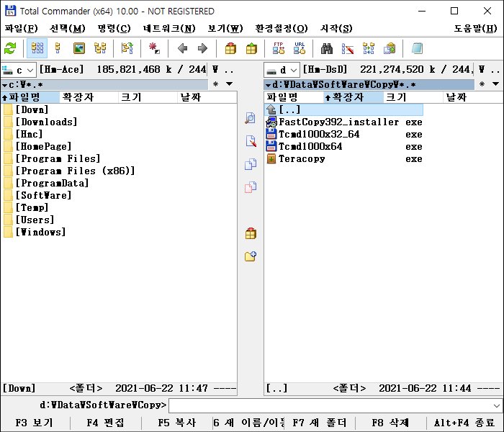Open right panel favorites asterisk button
The image size is (504, 432).
coord(482,84)
